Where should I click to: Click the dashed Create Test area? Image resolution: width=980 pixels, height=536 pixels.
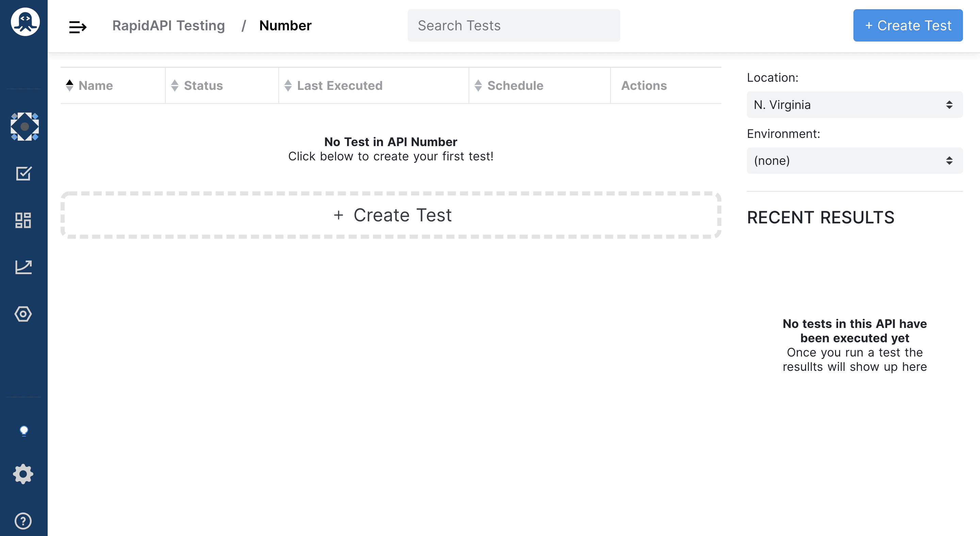[391, 215]
